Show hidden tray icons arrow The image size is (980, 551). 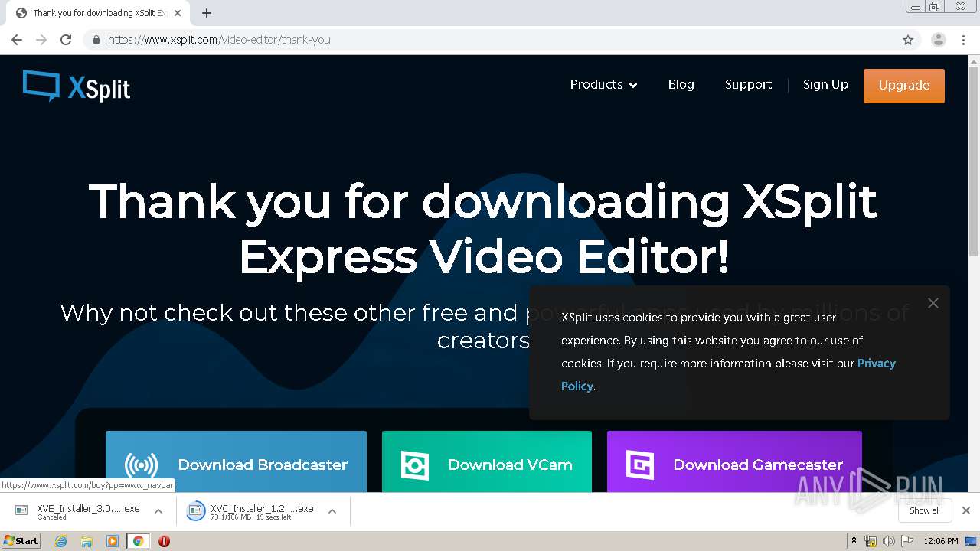coord(854,541)
